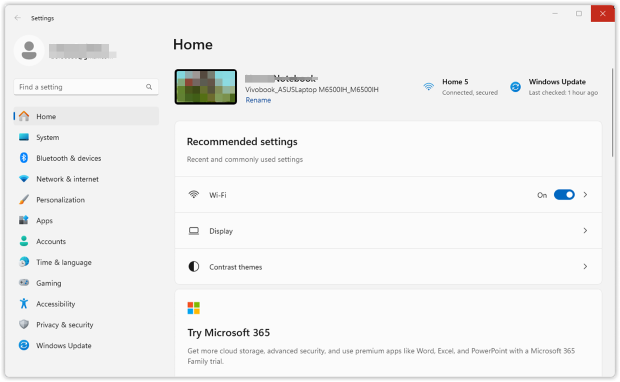The width and height of the screenshot is (620, 382).
Task: Open Accounts settings
Action: 86,241
